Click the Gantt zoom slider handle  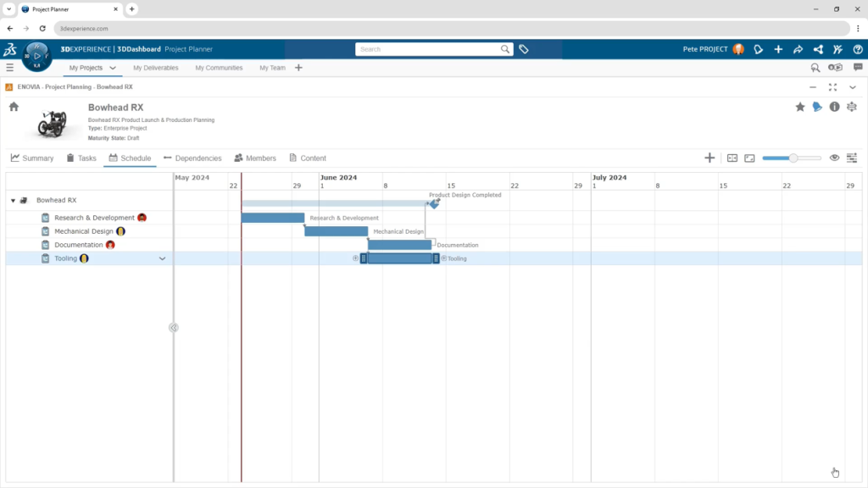[793, 158]
